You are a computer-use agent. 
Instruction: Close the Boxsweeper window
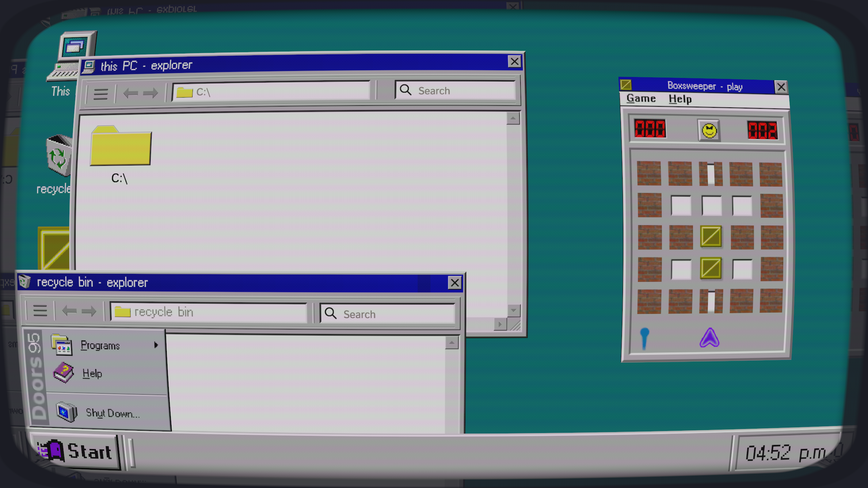tap(781, 87)
